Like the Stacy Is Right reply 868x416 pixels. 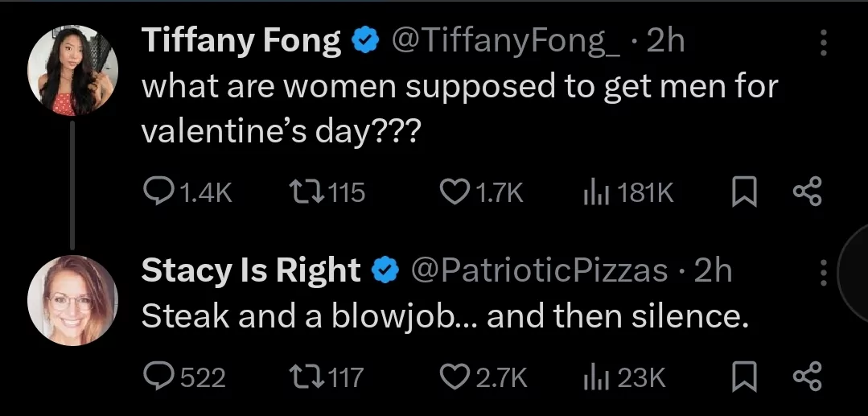[483, 377]
